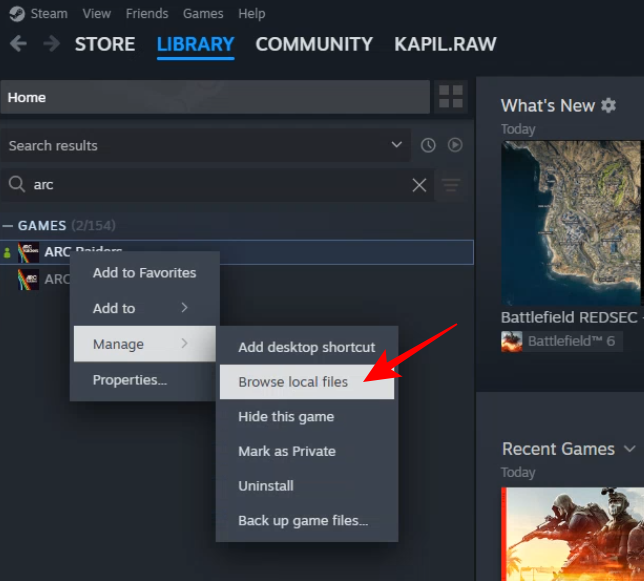This screenshot has height=581, width=644.
Task: Open advanced filter options icon
Action: (452, 185)
